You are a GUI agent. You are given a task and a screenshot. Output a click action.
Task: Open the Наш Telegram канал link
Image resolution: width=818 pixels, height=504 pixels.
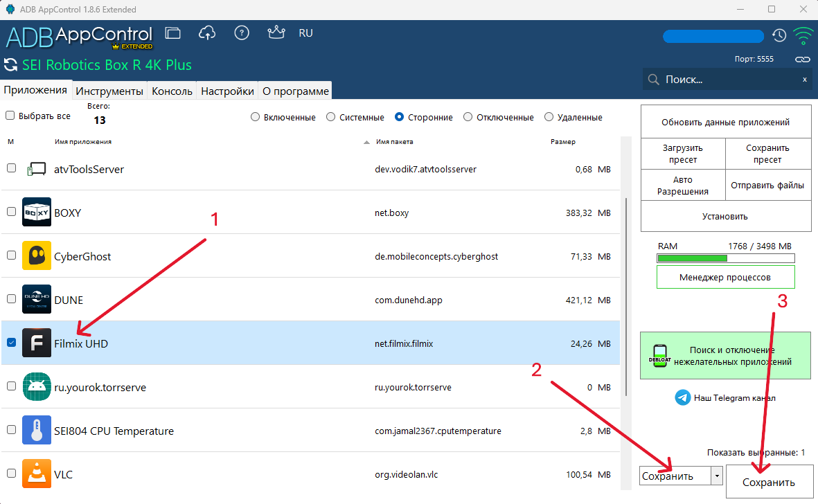point(734,398)
